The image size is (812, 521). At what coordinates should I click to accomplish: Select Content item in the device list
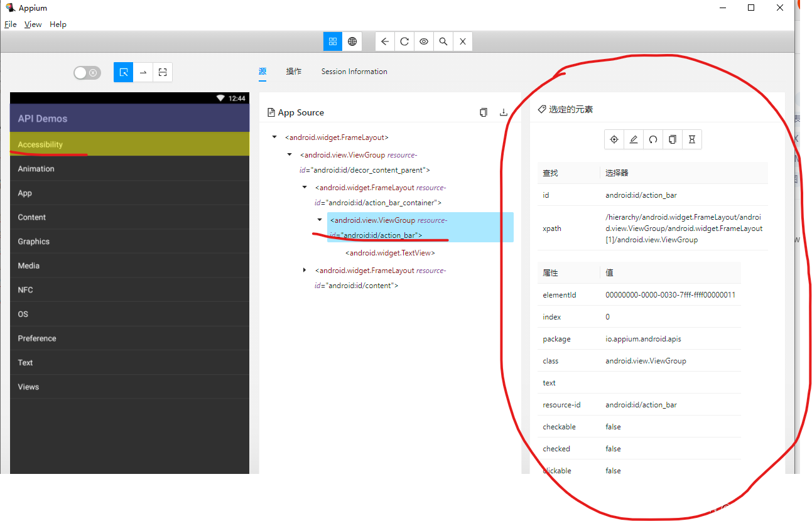pos(129,217)
